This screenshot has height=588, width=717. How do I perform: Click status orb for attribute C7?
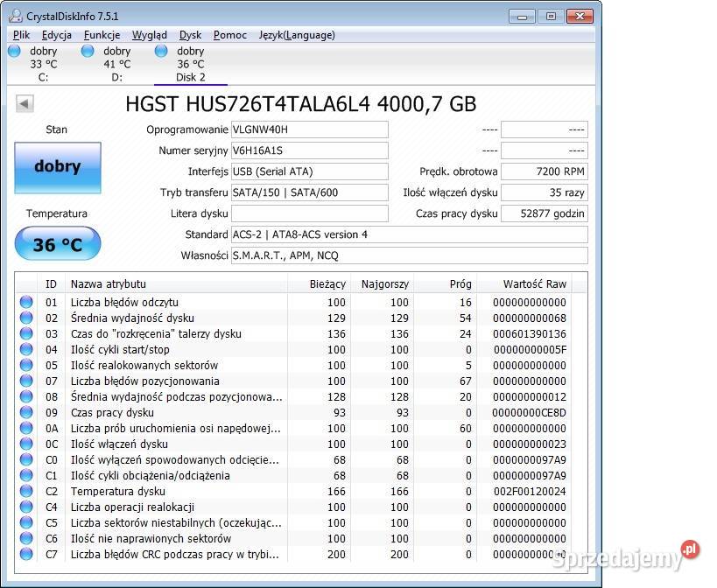pos(26,554)
